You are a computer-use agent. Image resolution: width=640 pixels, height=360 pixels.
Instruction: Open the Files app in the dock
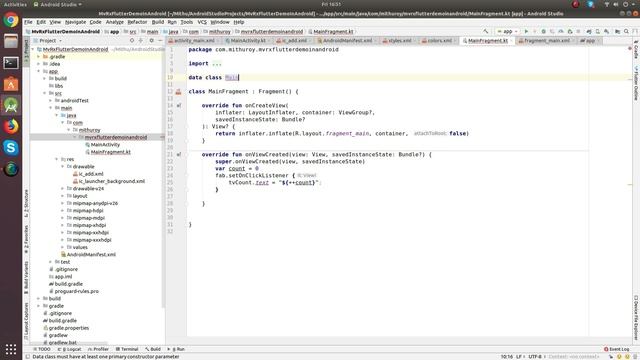click(x=11, y=41)
